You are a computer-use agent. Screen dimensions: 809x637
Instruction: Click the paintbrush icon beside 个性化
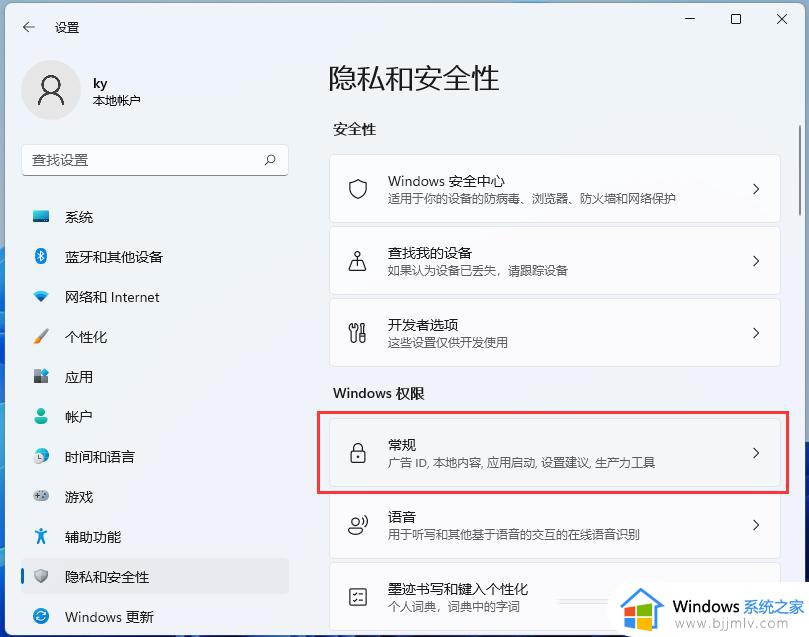[x=41, y=336]
